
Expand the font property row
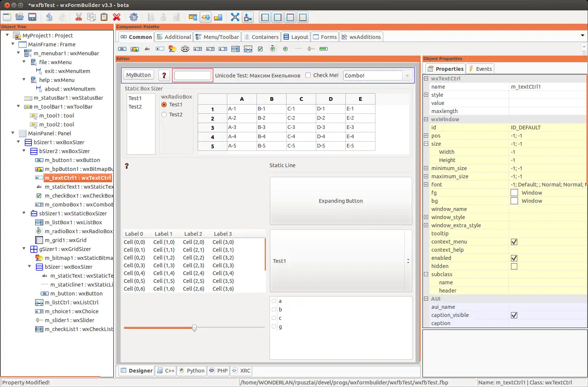click(426, 185)
